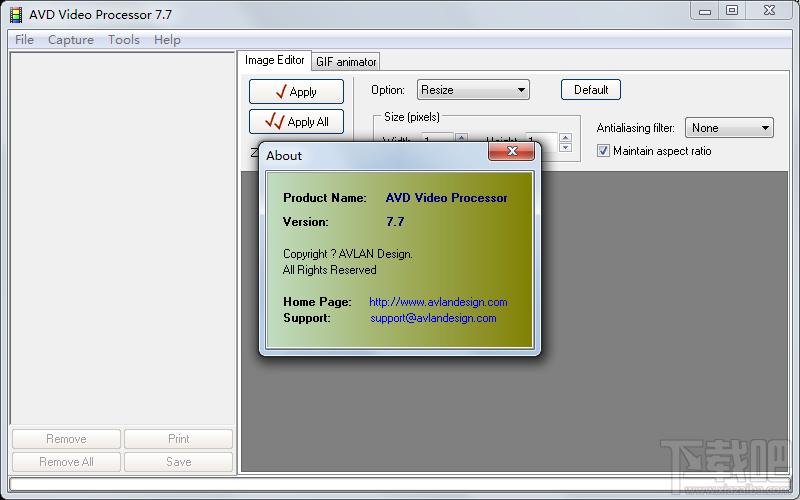Click the Home Page: label

coord(317,302)
